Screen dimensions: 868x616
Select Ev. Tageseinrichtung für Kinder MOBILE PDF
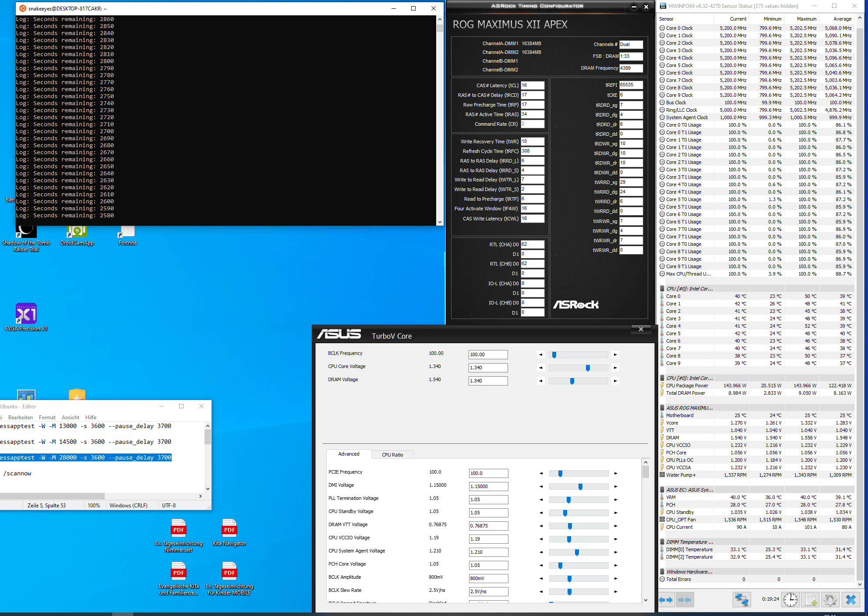click(229, 578)
